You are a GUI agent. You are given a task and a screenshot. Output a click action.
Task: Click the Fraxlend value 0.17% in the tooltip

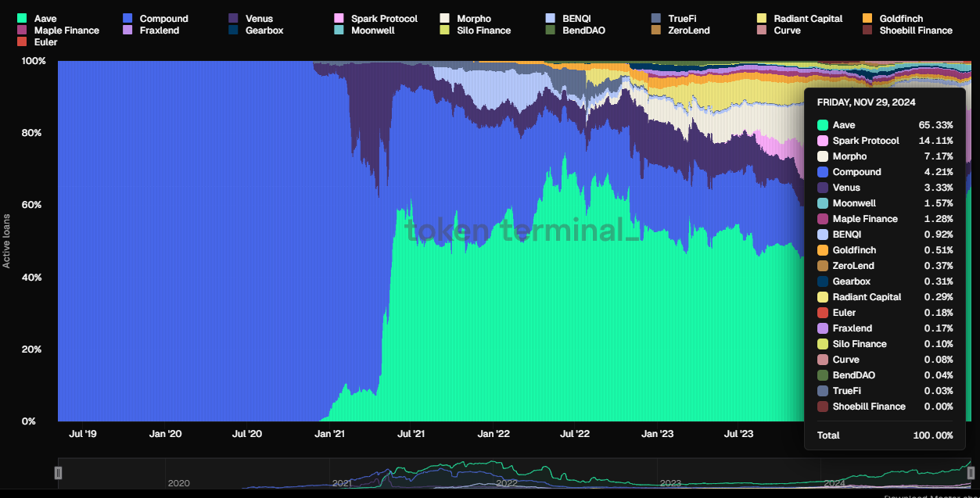click(939, 328)
